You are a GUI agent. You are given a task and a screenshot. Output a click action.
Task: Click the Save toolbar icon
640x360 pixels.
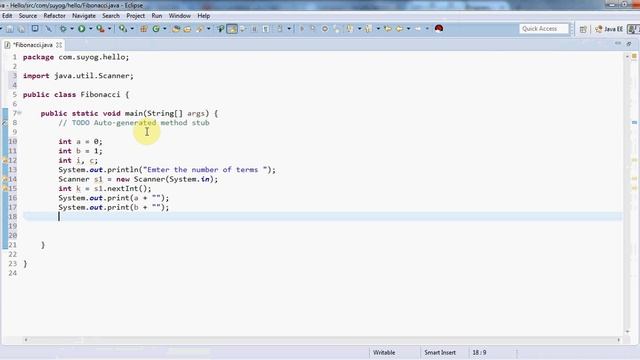pyautogui.click(x=9, y=29)
